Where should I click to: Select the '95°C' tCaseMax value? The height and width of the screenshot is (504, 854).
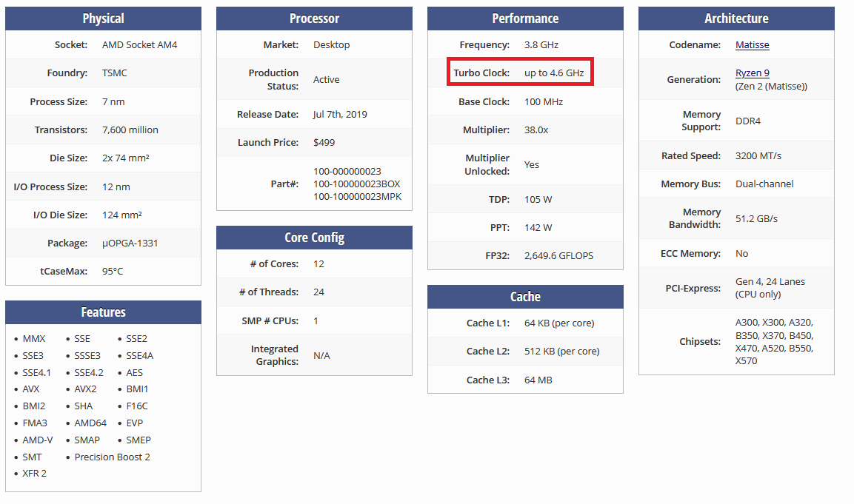click(x=113, y=271)
